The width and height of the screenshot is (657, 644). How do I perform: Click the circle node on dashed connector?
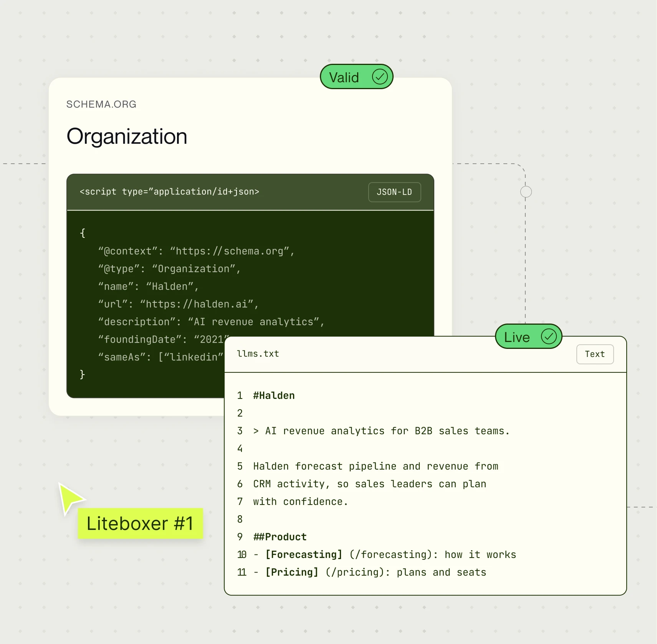[526, 192]
